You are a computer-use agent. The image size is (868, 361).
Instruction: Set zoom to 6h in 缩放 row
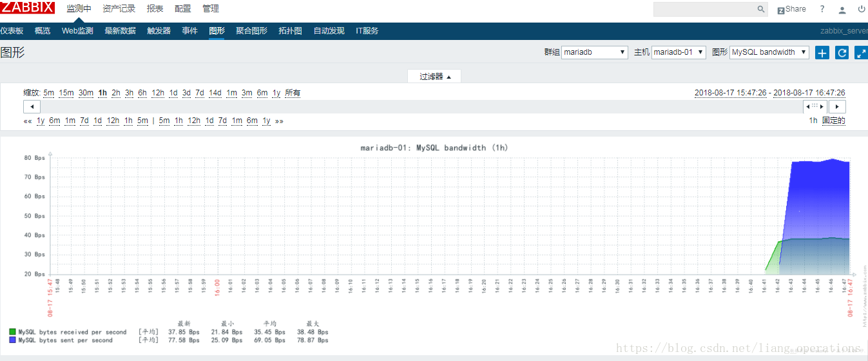(x=142, y=93)
